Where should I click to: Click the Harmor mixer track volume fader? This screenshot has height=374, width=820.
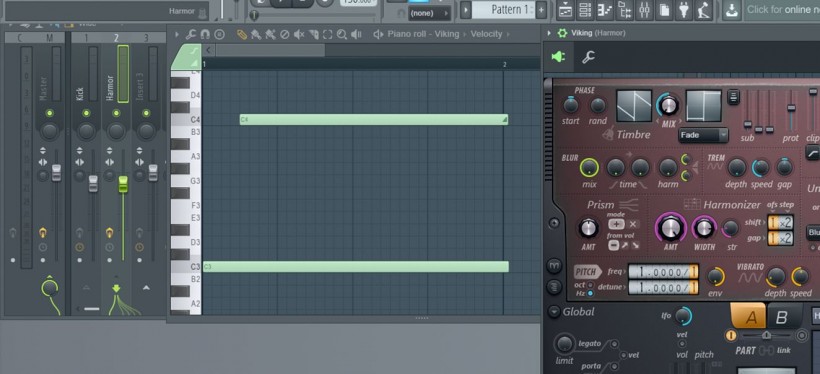[x=123, y=184]
